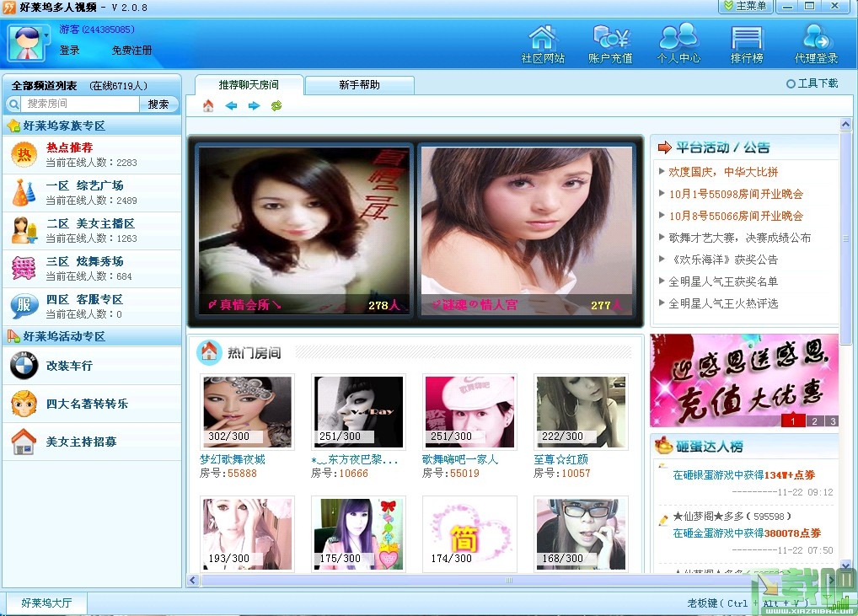Open the 梦幻歌舞夜城 room thumbnail

tap(247, 411)
